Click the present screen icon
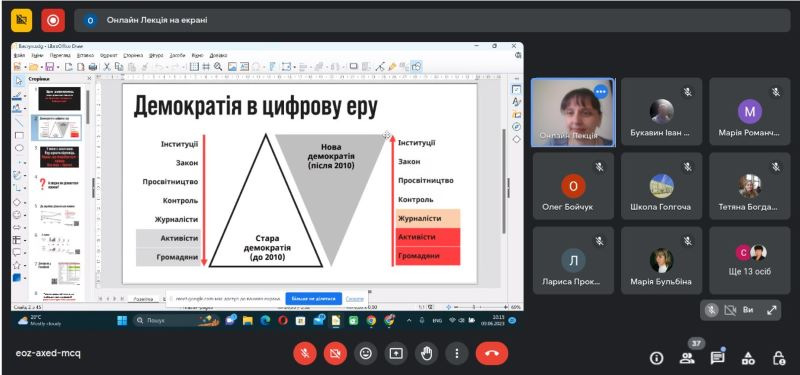Viewport: 800px width, 375px height. [396, 354]
